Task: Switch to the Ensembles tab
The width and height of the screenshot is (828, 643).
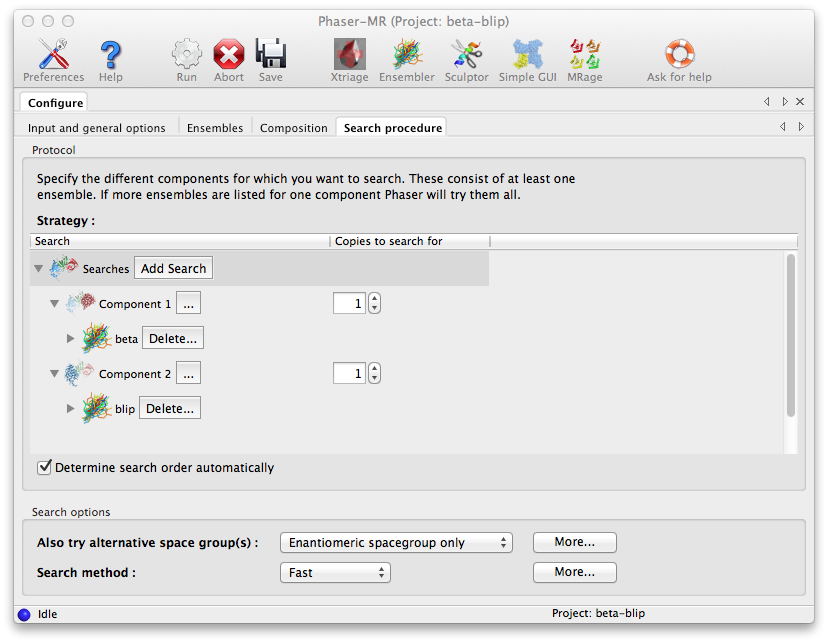Action: (x=215, y=128)
